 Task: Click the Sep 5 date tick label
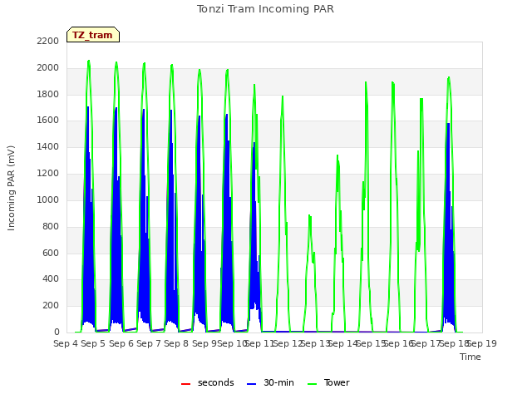[x=93, y=343]
